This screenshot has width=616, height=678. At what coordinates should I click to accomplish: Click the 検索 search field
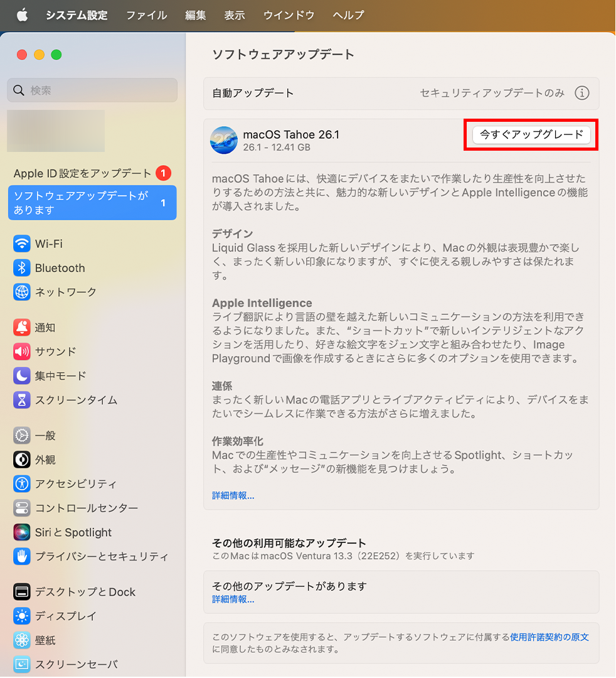click(92, 90)
